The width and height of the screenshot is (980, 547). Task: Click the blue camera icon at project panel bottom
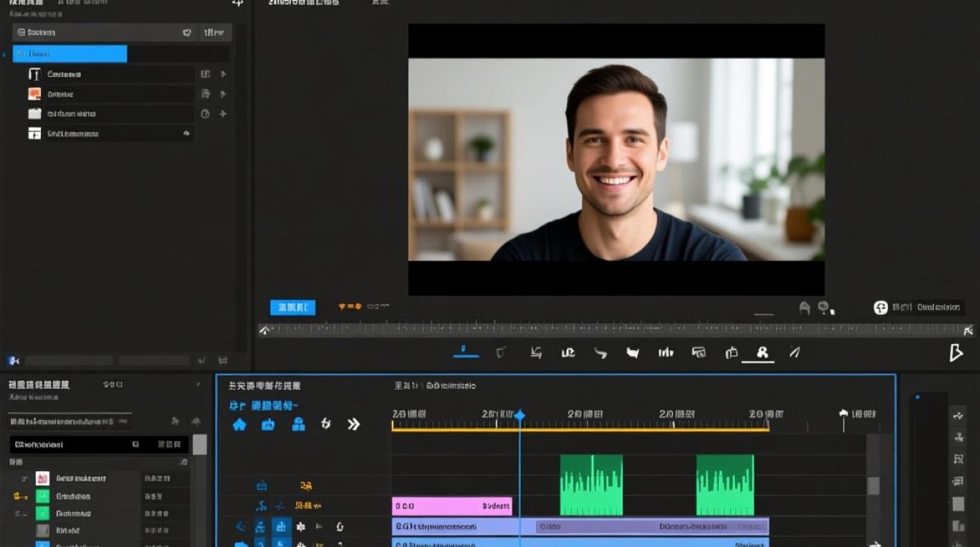pyautogui.click(x=13, y=360)
